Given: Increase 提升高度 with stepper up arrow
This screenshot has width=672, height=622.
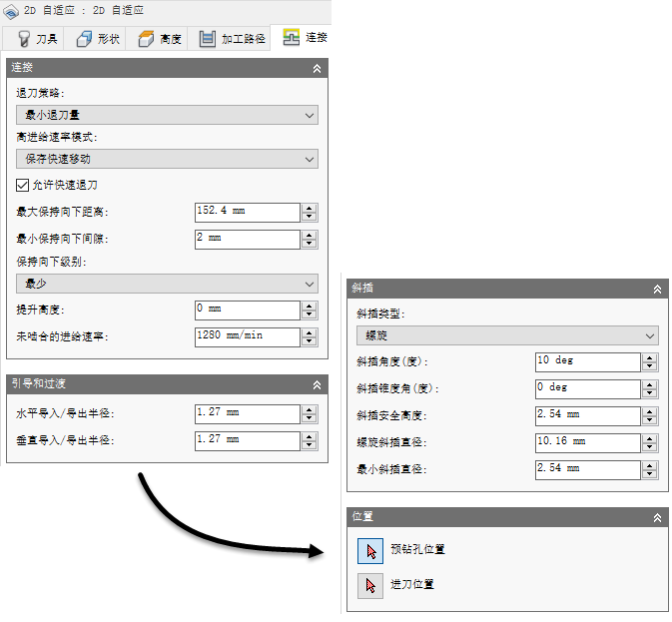Looking at the screenshot, I should click(x=309, y=307).
